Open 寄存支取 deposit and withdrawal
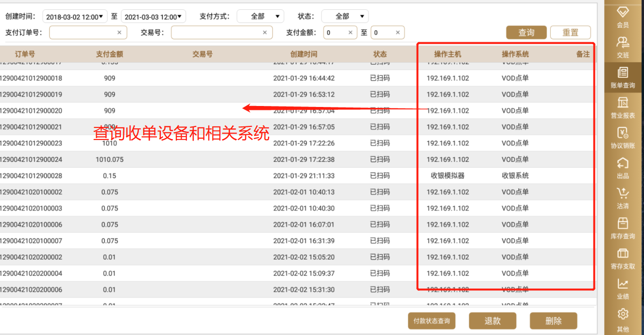 point(623,258)
